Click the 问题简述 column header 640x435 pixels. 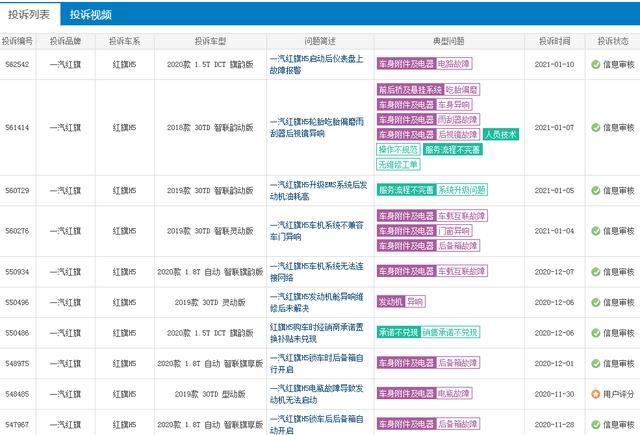[320, 41]
